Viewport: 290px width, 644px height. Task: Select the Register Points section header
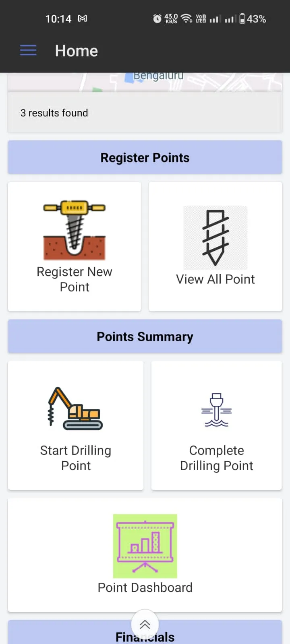pos(145,157)
